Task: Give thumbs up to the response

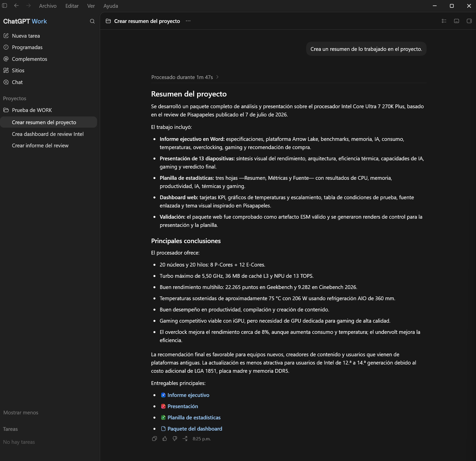Action: point(165,439)
